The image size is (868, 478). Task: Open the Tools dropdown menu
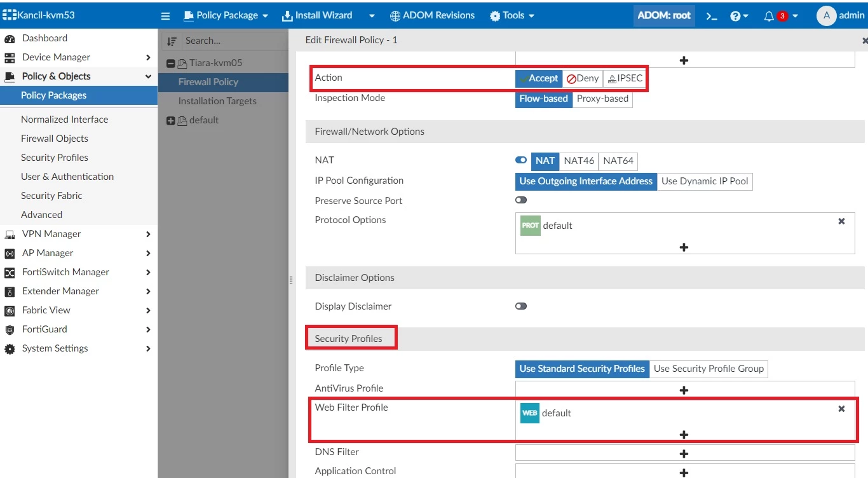click(x=512, y=15)
